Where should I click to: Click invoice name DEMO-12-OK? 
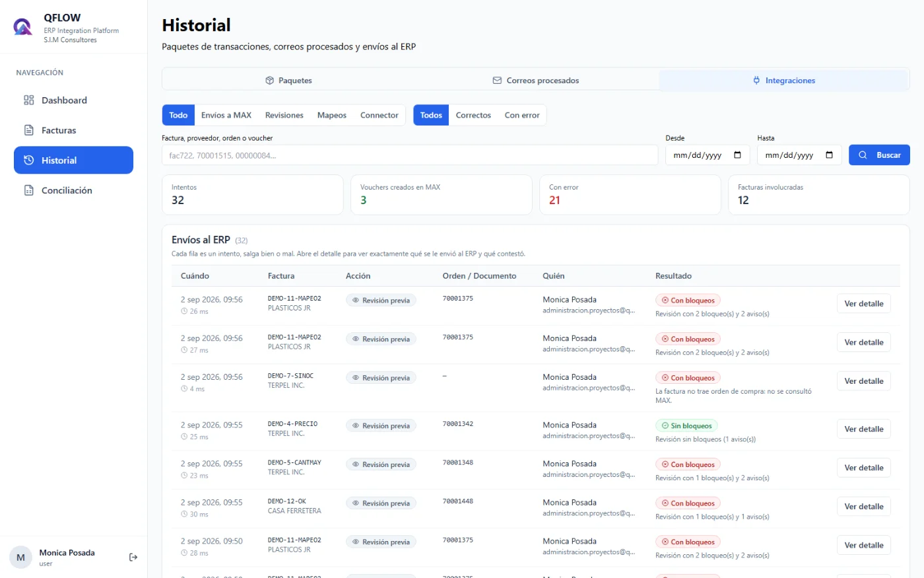pos(287,501)
